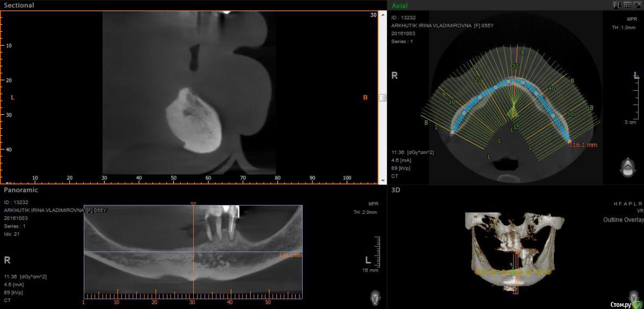
Task: Click the FL button in Axial header
Action: click(618, 5)
